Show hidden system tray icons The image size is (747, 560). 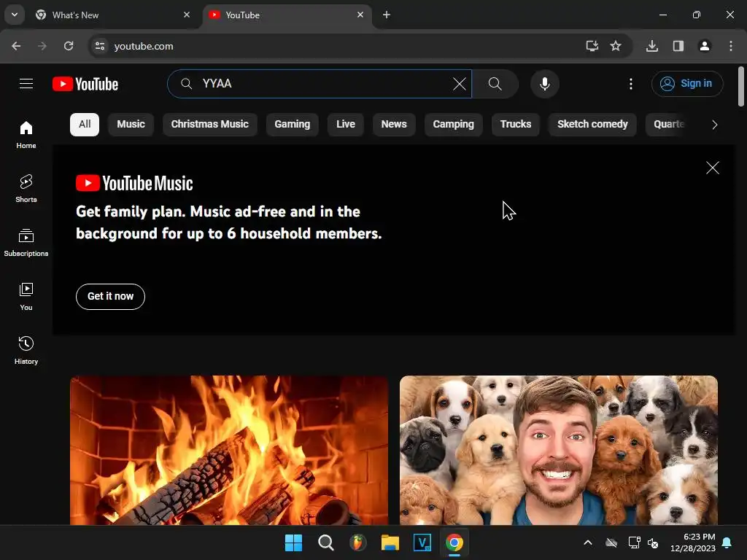[x=588, y=542]
